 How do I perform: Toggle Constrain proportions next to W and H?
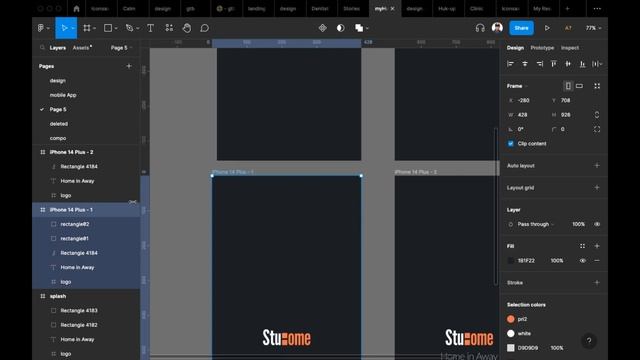tap(597, 115)
